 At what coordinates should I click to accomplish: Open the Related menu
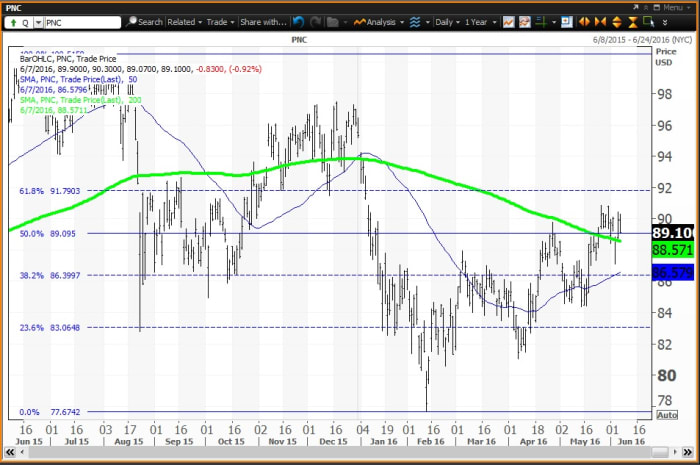[x=185, y=21]
